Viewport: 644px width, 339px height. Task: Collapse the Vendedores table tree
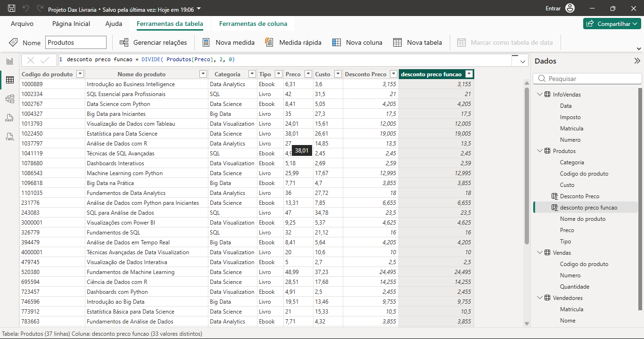539,298
